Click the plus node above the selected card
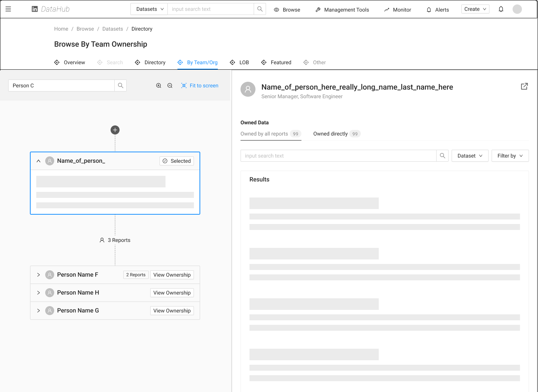Image resolution: width=538 pixels, height=392 pixels. (x=115, y=130)
